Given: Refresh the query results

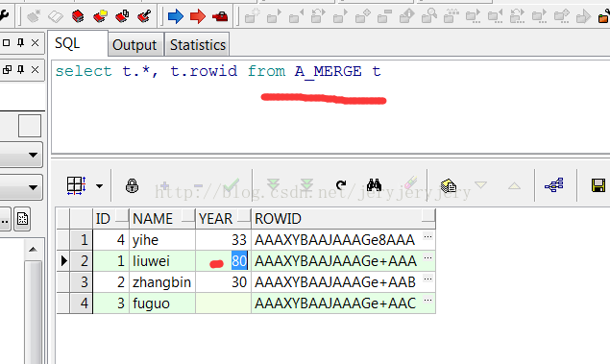Looking at the screenshot, I should pos(341,185).
